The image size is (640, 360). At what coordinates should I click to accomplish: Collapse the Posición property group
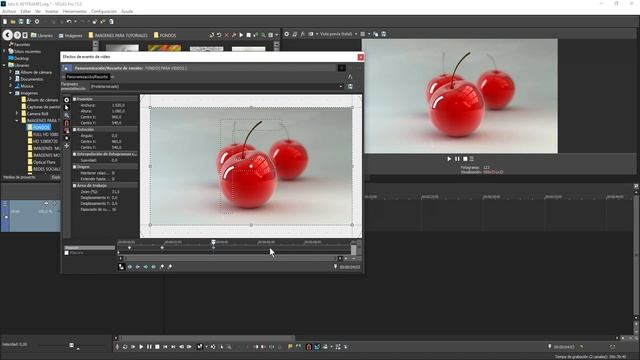(x=75, y=99)
